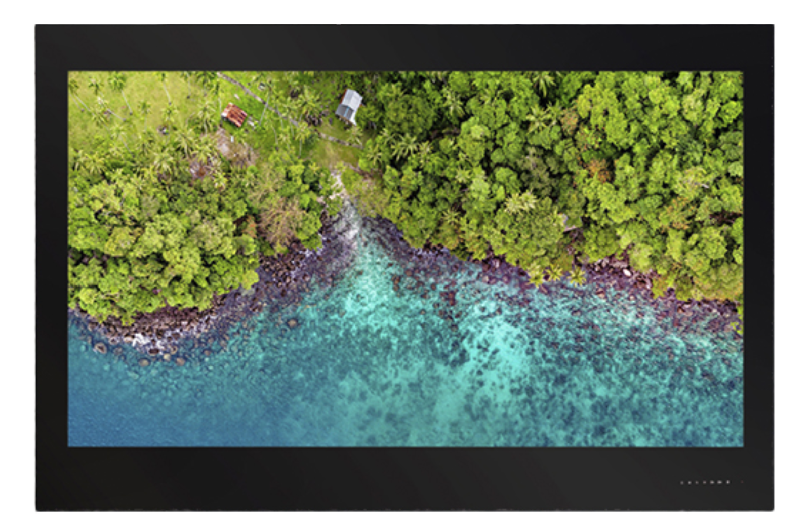Image resolution: width=810 pixels, height=532 pixels.
Task: Click the red standby indicator light
Action: tap(742, 482)
